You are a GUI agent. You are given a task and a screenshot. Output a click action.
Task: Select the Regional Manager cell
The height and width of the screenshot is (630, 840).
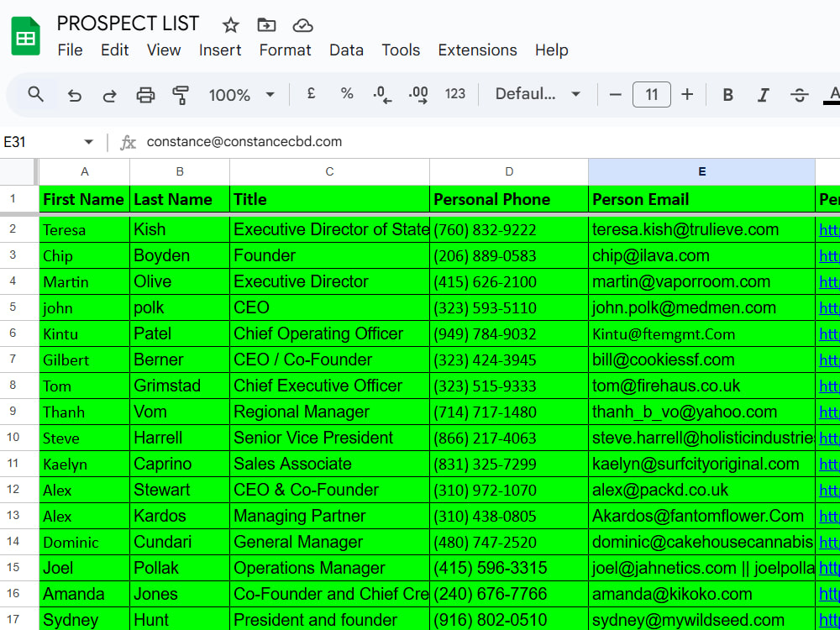[x=329, y=412]
